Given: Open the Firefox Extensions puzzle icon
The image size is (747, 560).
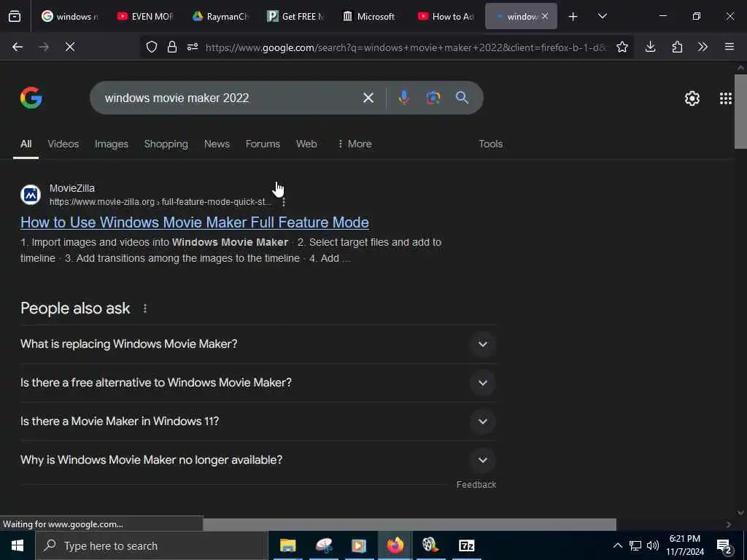Looking at the screenshot, I should click(x=677, y=47).
